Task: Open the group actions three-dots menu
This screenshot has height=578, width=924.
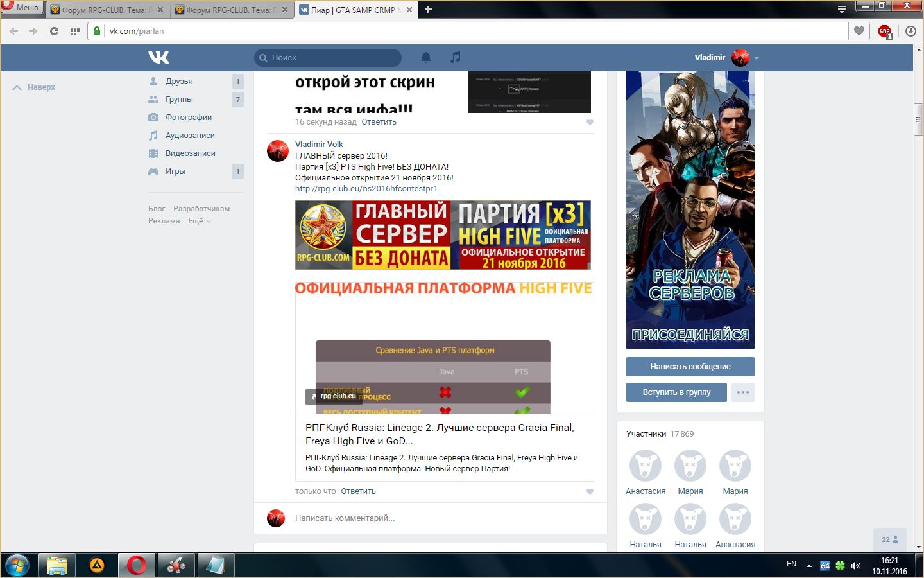Action: click(743, 392)
